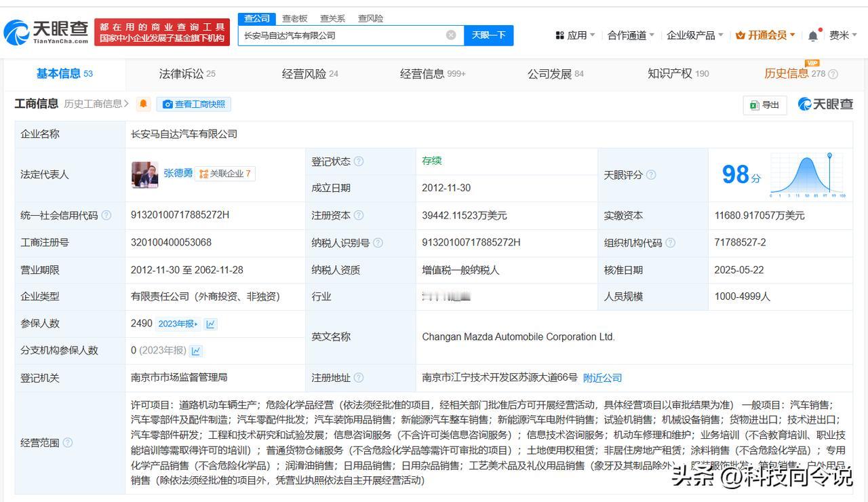Click the English name Changan Mazda text
The image size is (868, 502).
coord(518,336)
